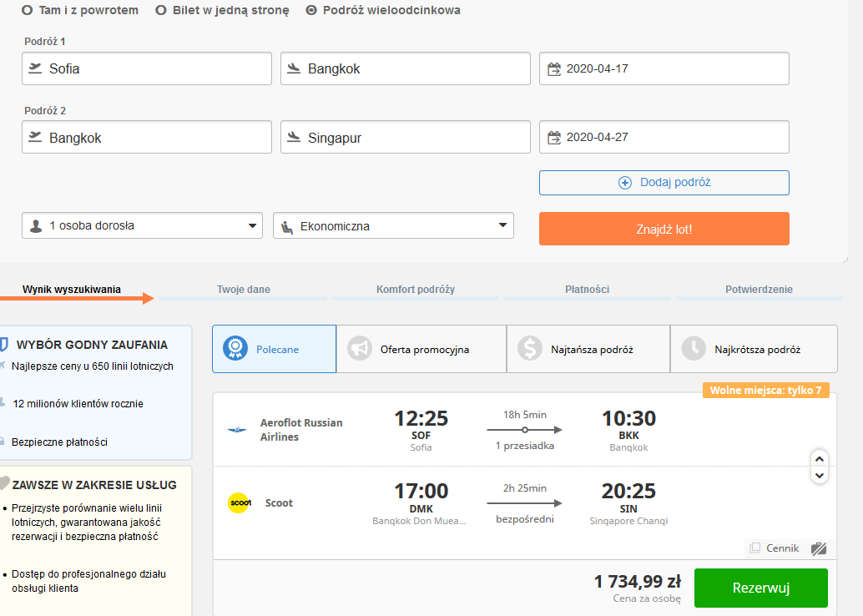
Task: Click the 12:25 SOF departure time
Action: point(421,419)
